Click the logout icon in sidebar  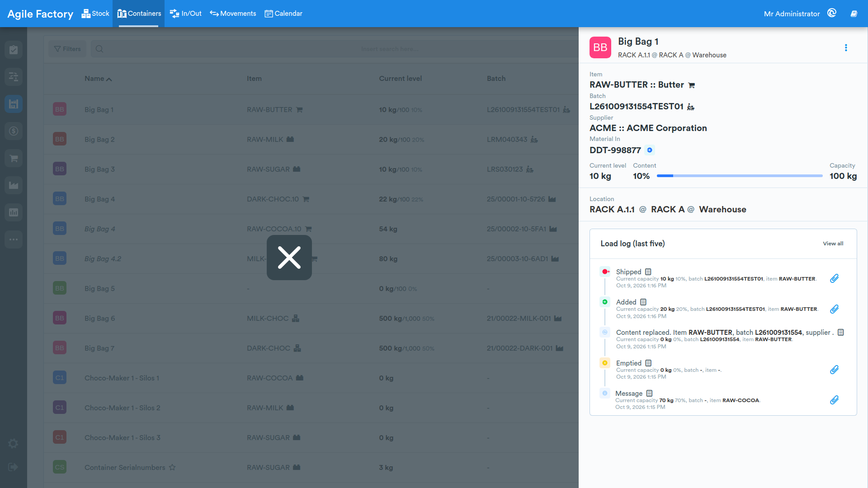13,467
